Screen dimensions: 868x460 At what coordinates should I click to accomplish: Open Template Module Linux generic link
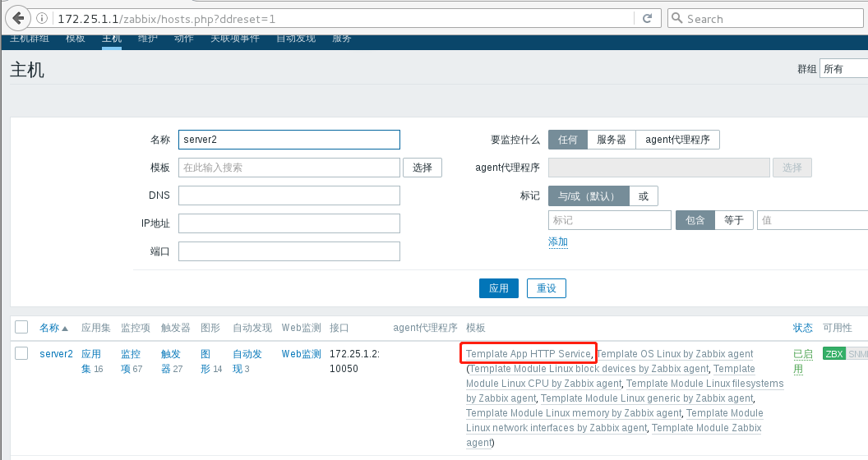point(647,398)
